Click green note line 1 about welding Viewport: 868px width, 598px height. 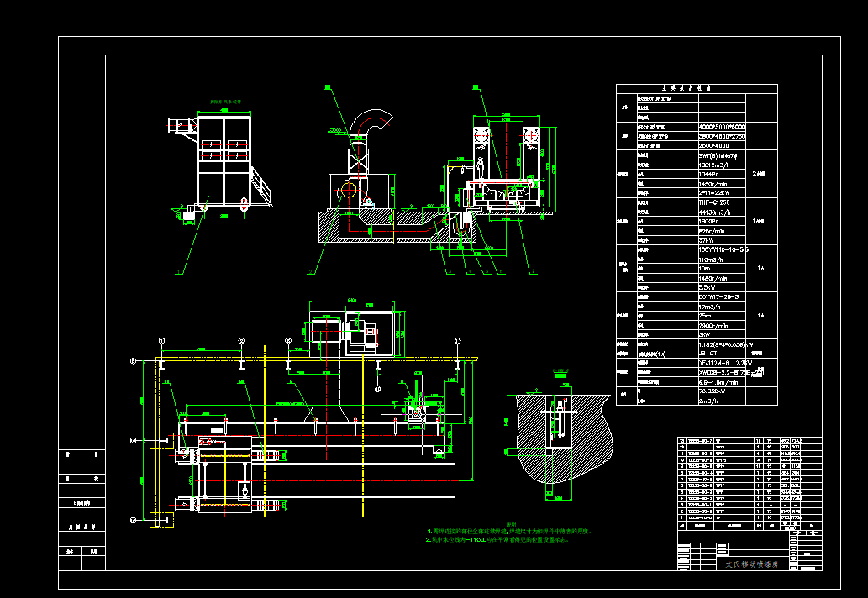[509, 531]
